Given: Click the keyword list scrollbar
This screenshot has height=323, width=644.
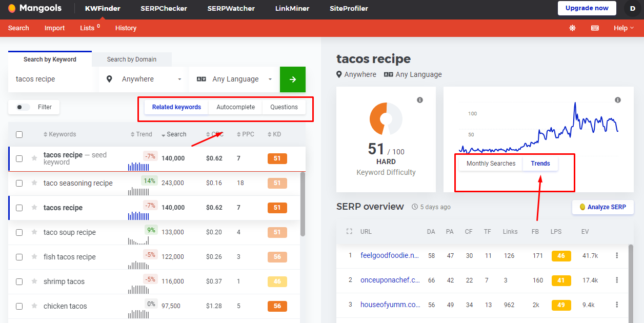Looking at the screenshot, I should click(x=303, y=204).
